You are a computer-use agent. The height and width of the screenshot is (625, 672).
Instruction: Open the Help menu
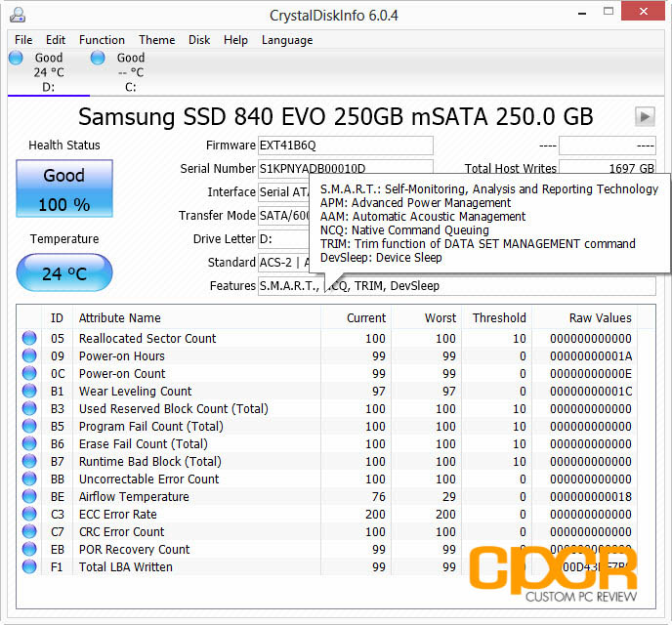click(x=235, y=40)
